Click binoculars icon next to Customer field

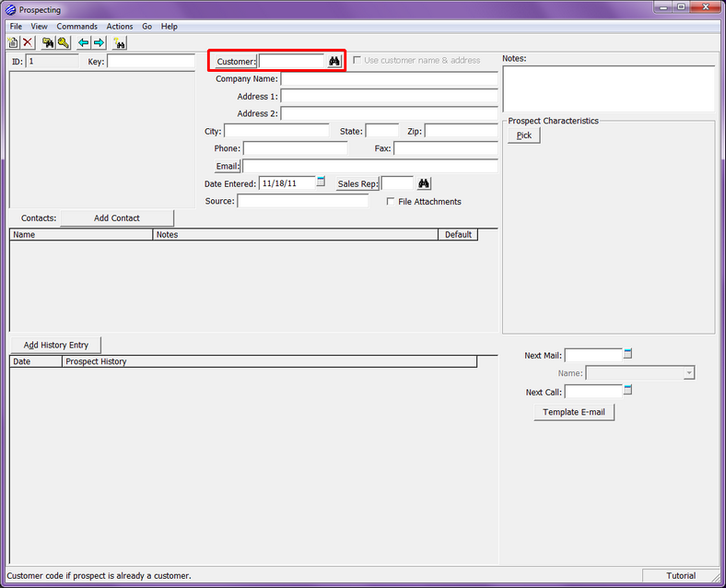pyautogui.click(x=334, y=61)
